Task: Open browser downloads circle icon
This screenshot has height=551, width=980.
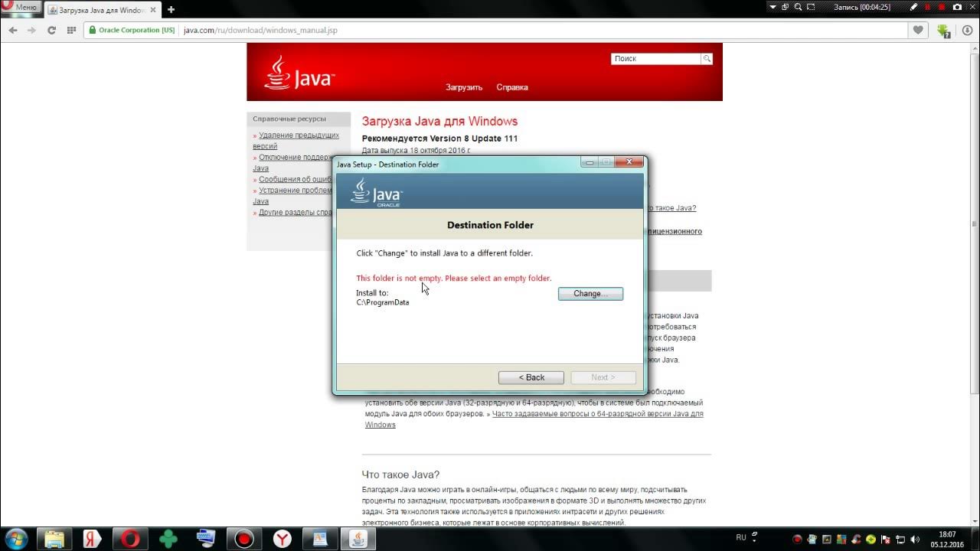Action: click(966, 31)
